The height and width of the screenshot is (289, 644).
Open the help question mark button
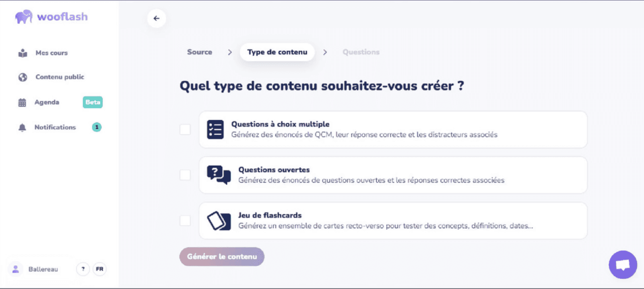(x=83, y=269)
